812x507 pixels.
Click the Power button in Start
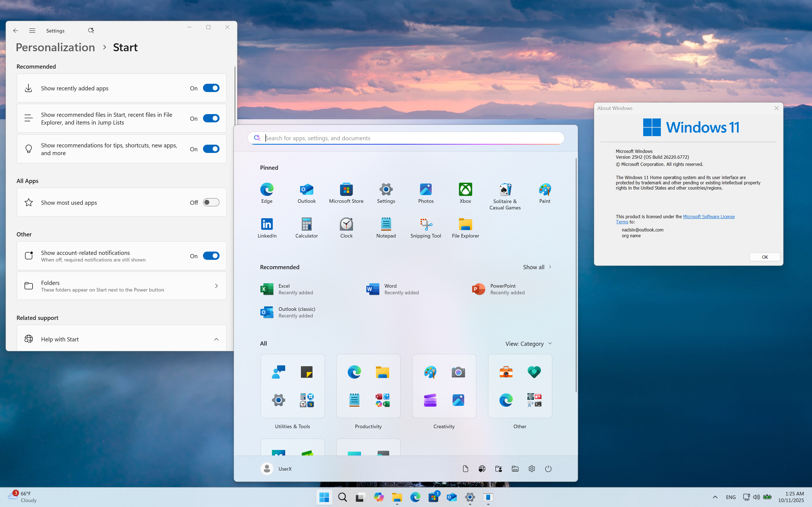point(548,469)
